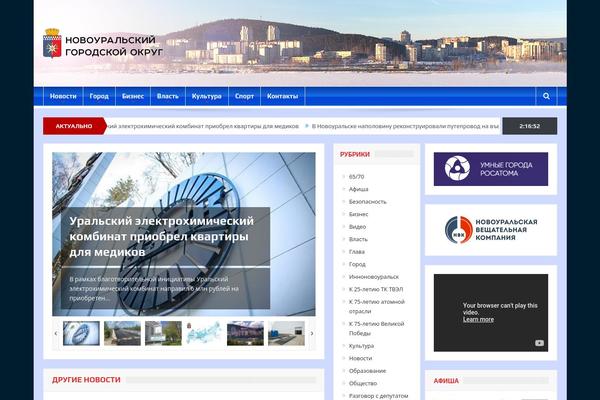Go to previous slider thumbnails arrow
The width and height of the screenshot is (600, 400).
[x=56, y=333]
